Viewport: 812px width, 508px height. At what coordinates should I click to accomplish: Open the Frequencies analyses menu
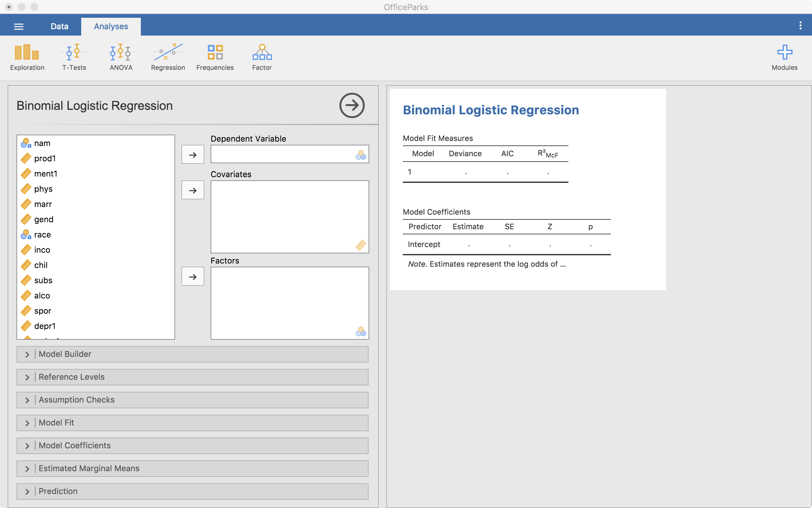coord(215,57)
